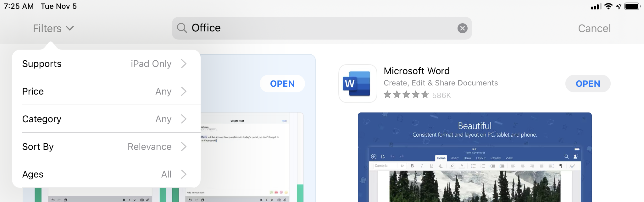644x202 pixels.
Task: Click the highlighter icon in preview
Action: click(452, 166)
